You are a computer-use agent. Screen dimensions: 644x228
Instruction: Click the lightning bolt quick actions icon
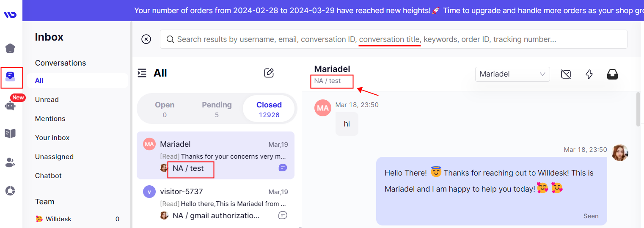[589, 74]
